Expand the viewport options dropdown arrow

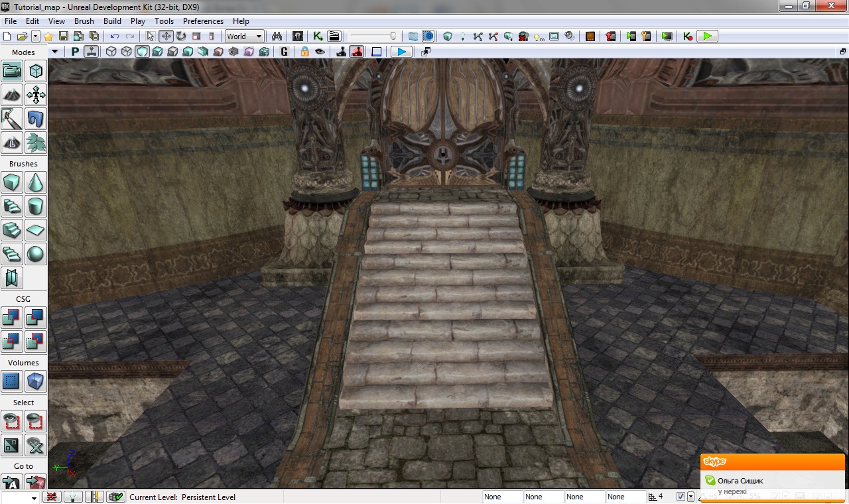[55, 52]
